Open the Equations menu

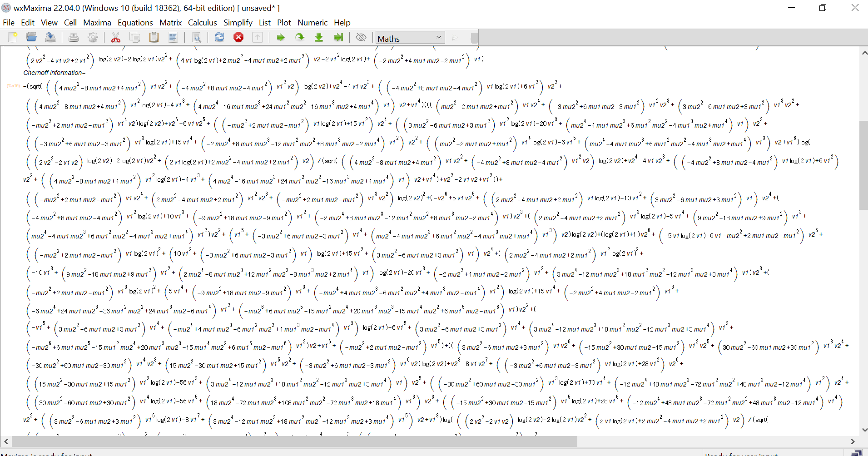point(135,23)
